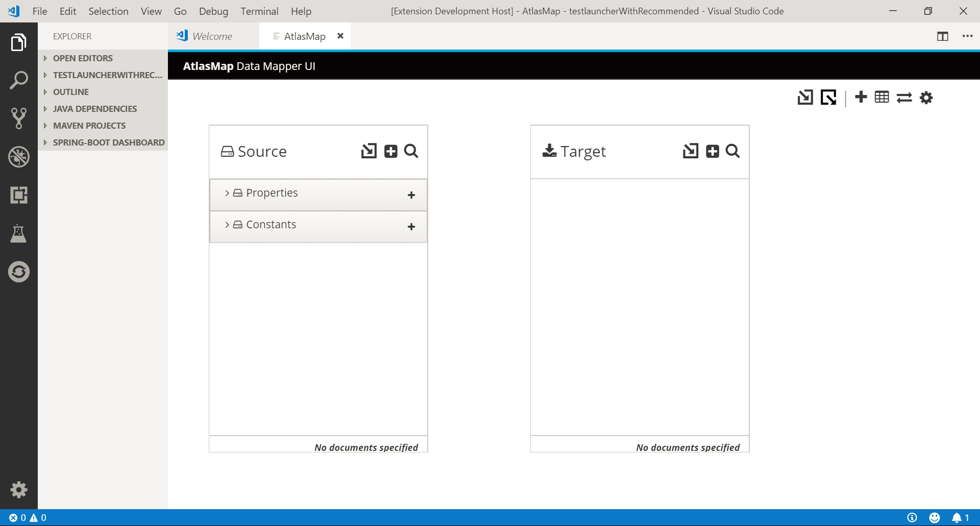Import a file into the Target panel

(691, 151)
